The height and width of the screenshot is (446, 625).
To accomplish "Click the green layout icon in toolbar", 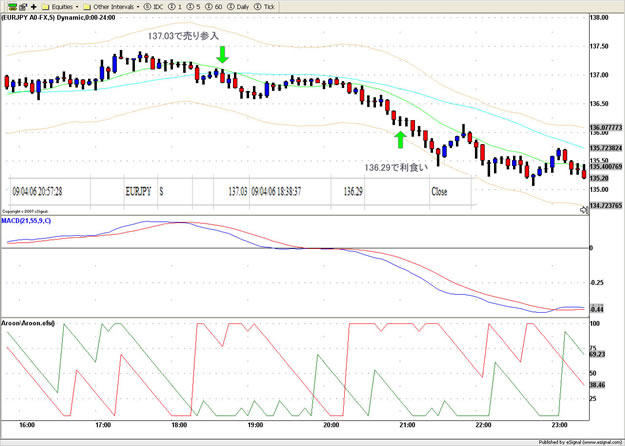I will pos(12,7).
